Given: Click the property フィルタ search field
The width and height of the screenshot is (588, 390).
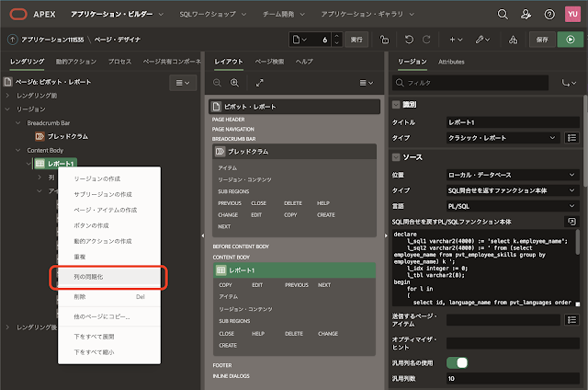Looking at the screenshot, I should 470,83.
